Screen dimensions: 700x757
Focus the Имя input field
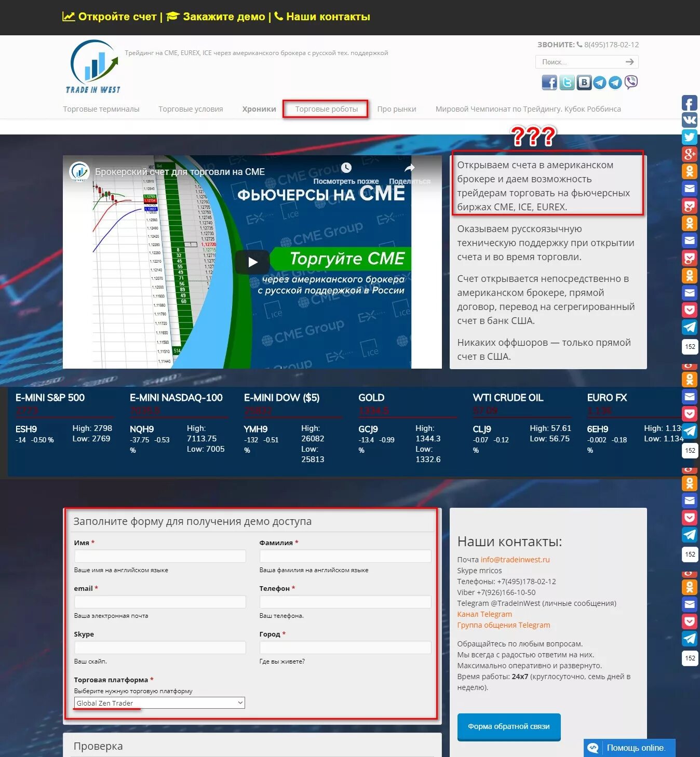tap(160, 556)
